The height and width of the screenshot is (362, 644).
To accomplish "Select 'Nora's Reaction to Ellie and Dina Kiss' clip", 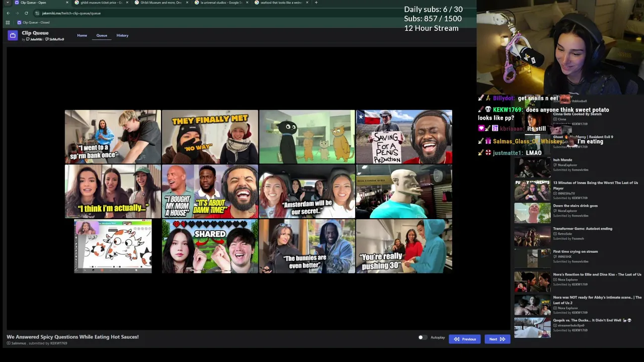I will (x=577, y=282).
